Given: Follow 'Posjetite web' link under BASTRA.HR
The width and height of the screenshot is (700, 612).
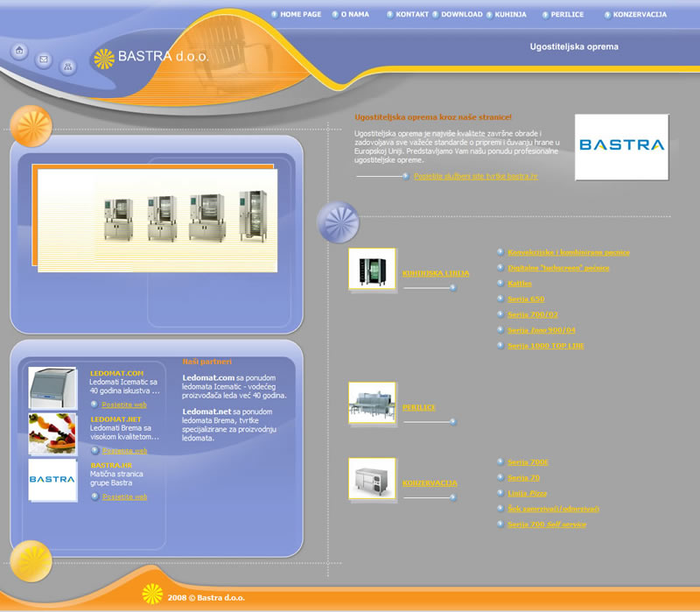Looking at the screenshot, I should (124, 497).
